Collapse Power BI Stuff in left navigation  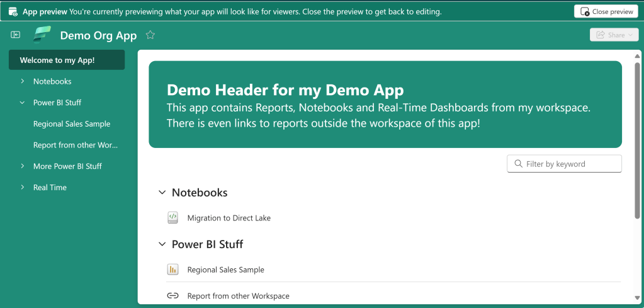pos(23,103)
